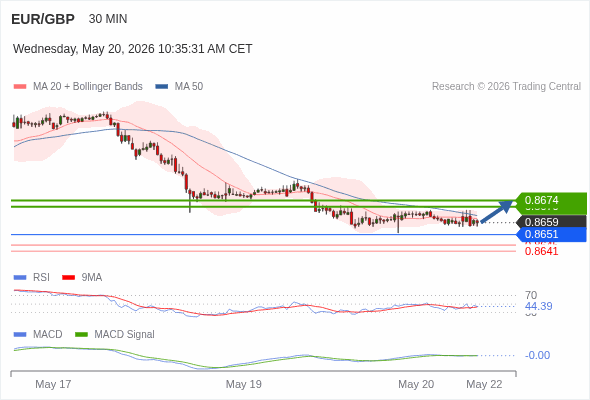The width and height of the screenshot is (590, 400).
Task: Click the MACD Signal legend label
Action: pyautogui.click(x=125, y=334)
